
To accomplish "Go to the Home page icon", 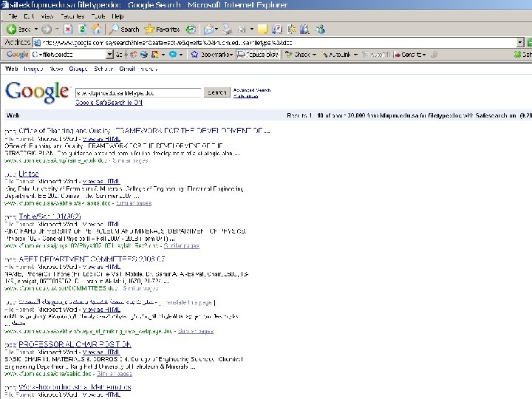I will tap(97, 30).
